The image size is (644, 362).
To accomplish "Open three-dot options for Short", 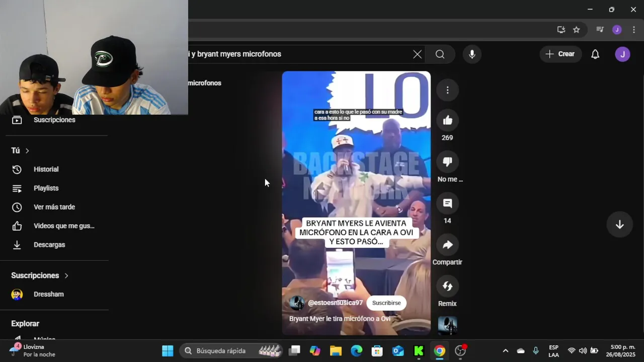I will click(x=447, y=90).
